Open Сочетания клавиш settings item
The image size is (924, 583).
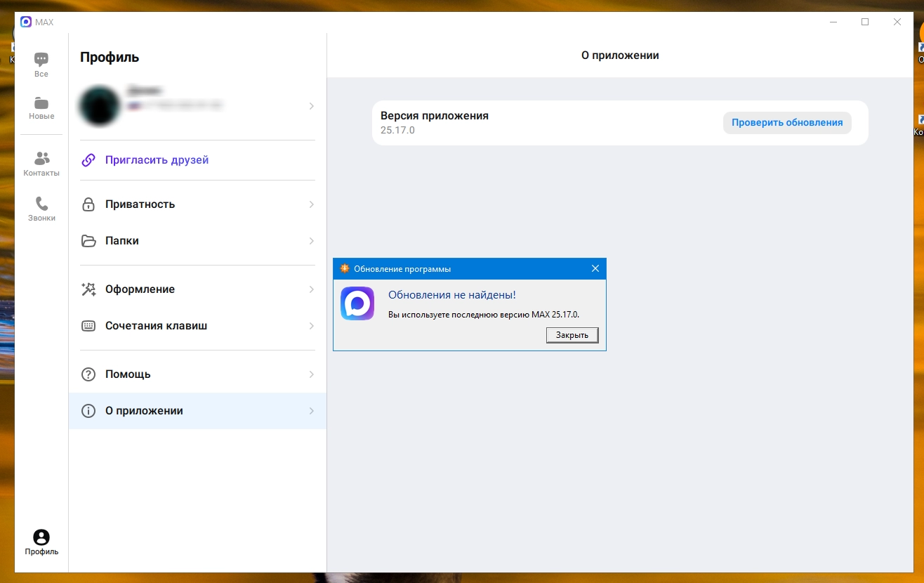(x=197, y=326)
